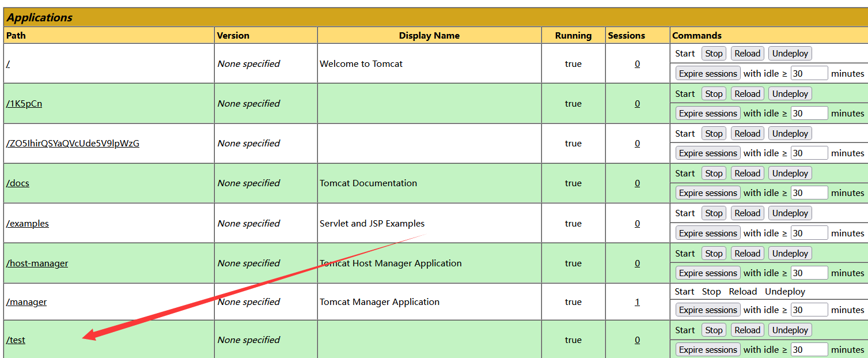Open sessions count link for /ZO5IhirQSYaQVcUde5V9lpWzG

click(637, 144)
